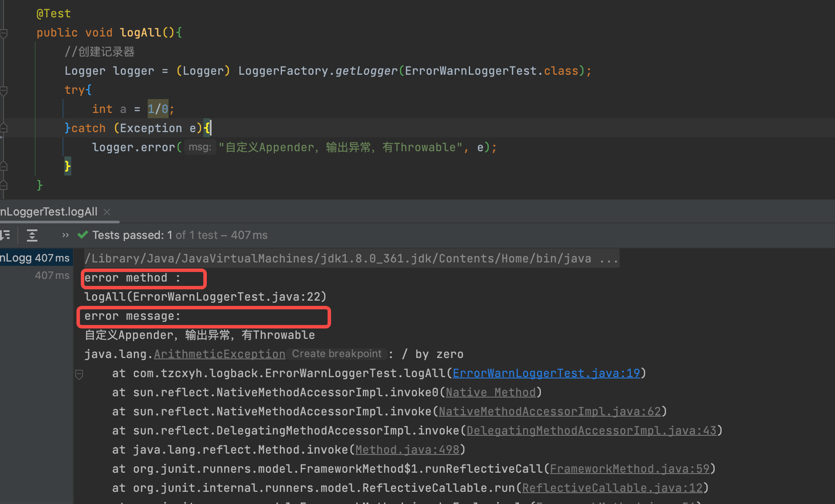Image resolution: width=835 pixels, height=504 pixels.
Task: Open Method.java:498 stack trace link
Action: [407, 450]
